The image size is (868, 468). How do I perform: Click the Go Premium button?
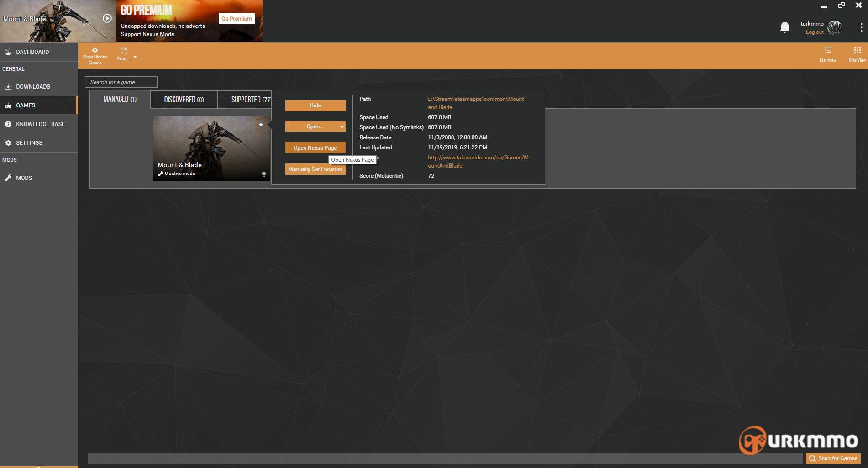point(237,19)
